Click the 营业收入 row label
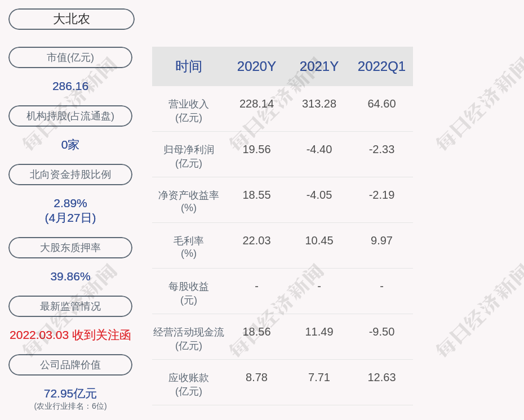The width and height of the screenshot is (524, 420). click(189, 111)
